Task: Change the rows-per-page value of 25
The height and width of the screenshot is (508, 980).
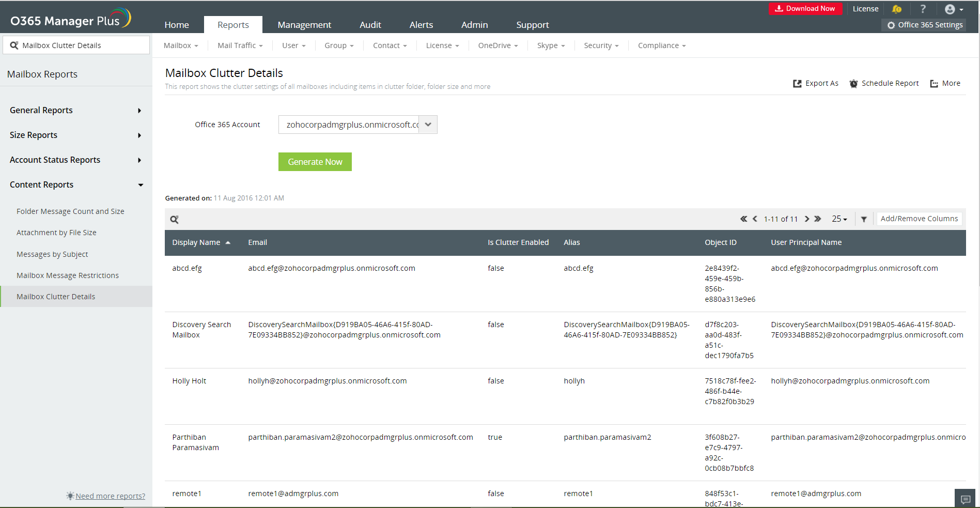Action: pyautogui.click(x=839, y=219)
